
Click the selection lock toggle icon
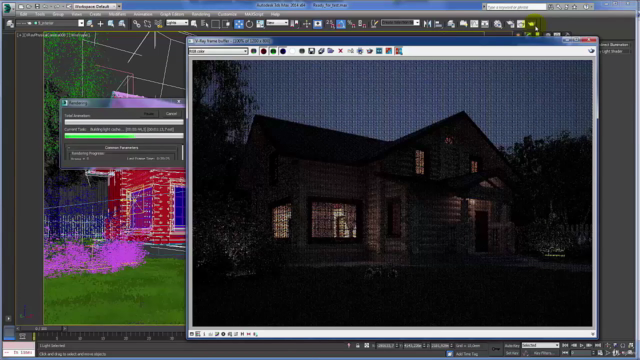click(358, 346)
